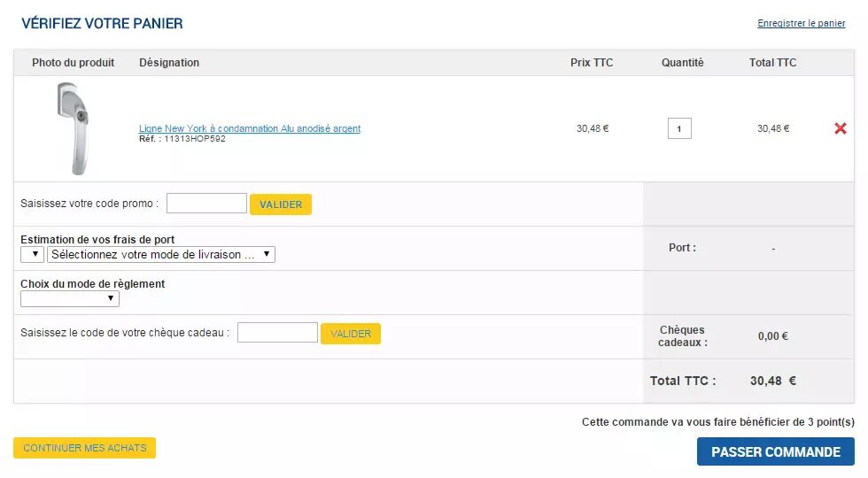The image size is (868, 478).
Task: Click the Prix TTC column header
Action: point(592,63)
